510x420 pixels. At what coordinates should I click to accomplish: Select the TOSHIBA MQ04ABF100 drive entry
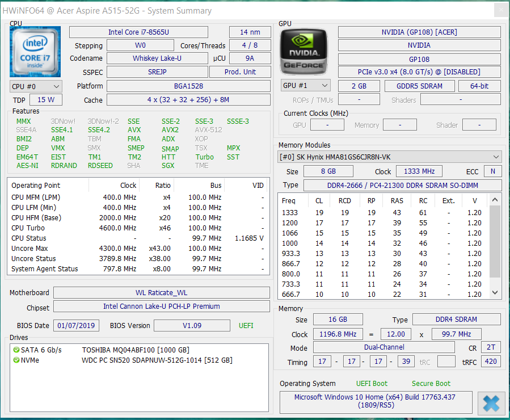136,350
